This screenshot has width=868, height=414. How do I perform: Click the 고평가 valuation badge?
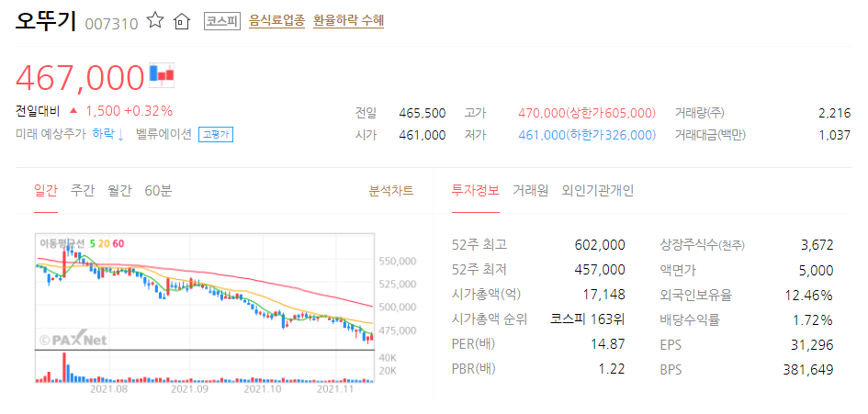point(216,135)
